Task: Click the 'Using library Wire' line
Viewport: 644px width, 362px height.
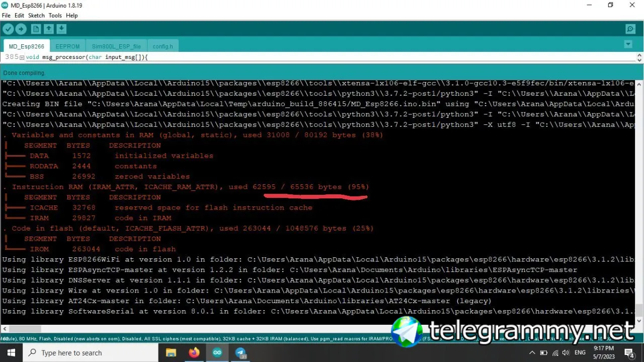Action: pyautogui.click(x=318, y=291)
